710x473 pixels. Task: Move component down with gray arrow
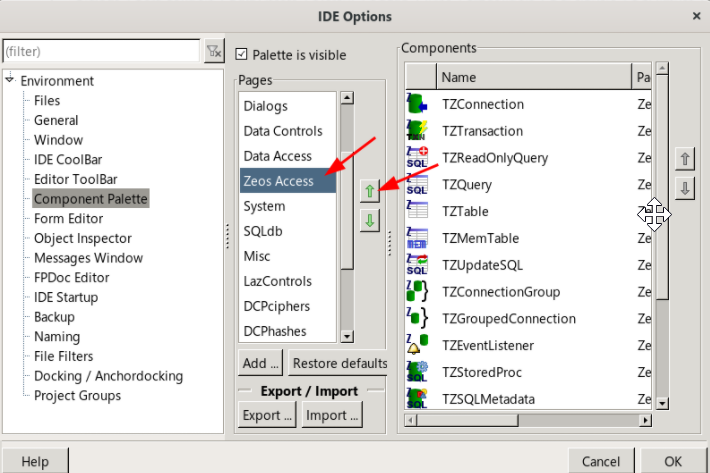(x=685, y=188)
